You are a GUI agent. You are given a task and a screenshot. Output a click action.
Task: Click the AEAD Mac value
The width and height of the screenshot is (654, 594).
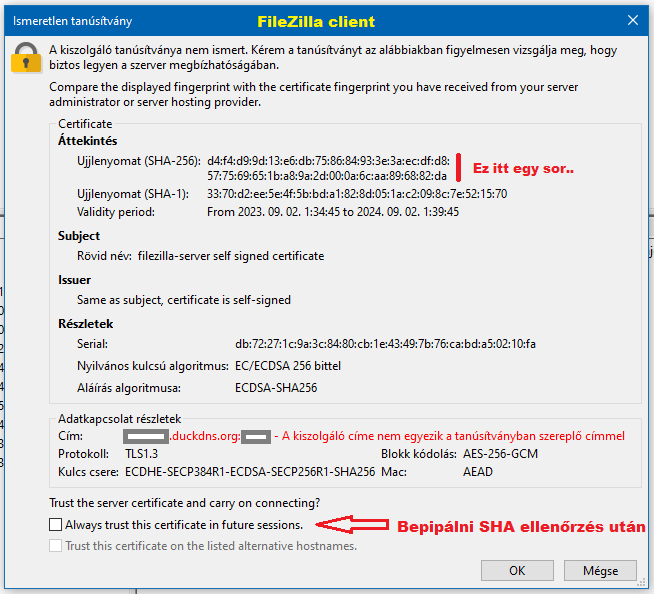point(478,472)
